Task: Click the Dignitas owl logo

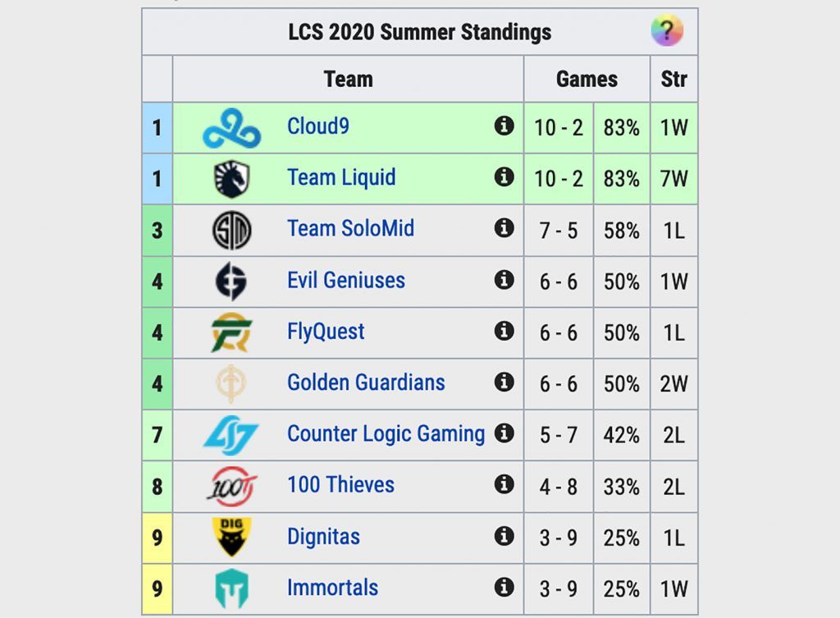Action: point(231,537)
